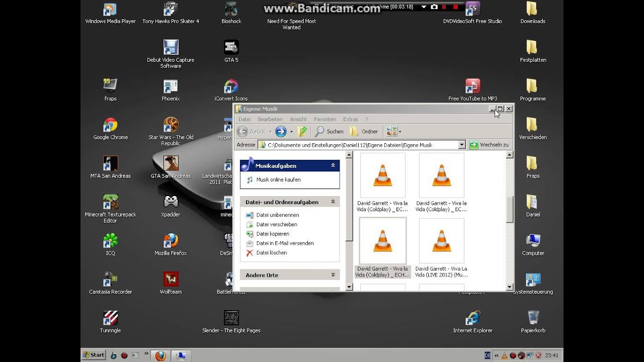The width and height of the screenshot is (644, 362).
Task: Click the Datei verschieben link
Action: coord(277,224)
